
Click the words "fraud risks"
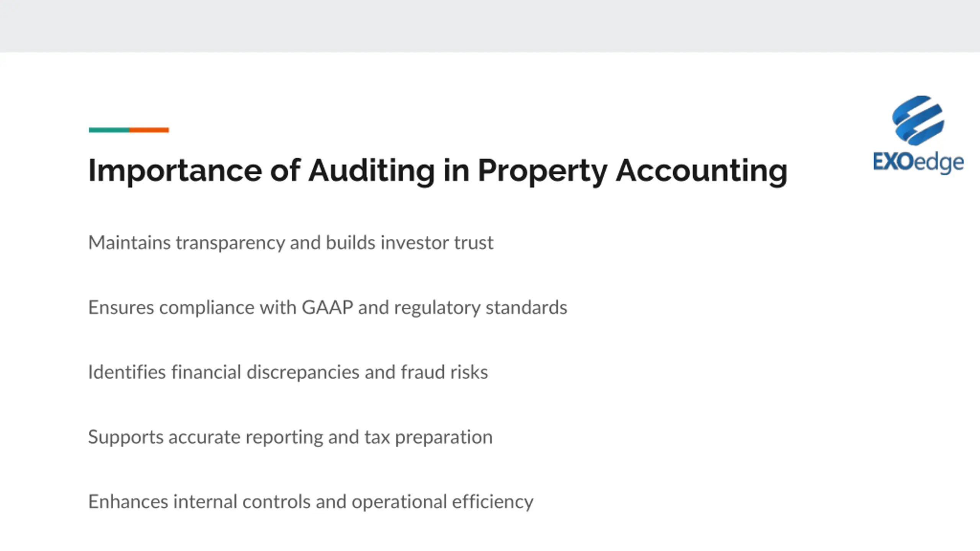pyautogui.click(x=444, y=372)
